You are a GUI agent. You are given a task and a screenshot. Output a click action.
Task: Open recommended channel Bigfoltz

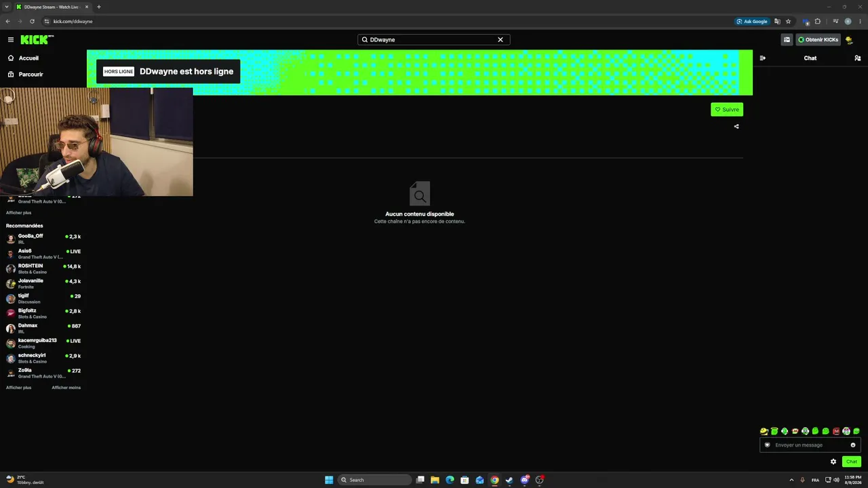[x=43, y=313]
